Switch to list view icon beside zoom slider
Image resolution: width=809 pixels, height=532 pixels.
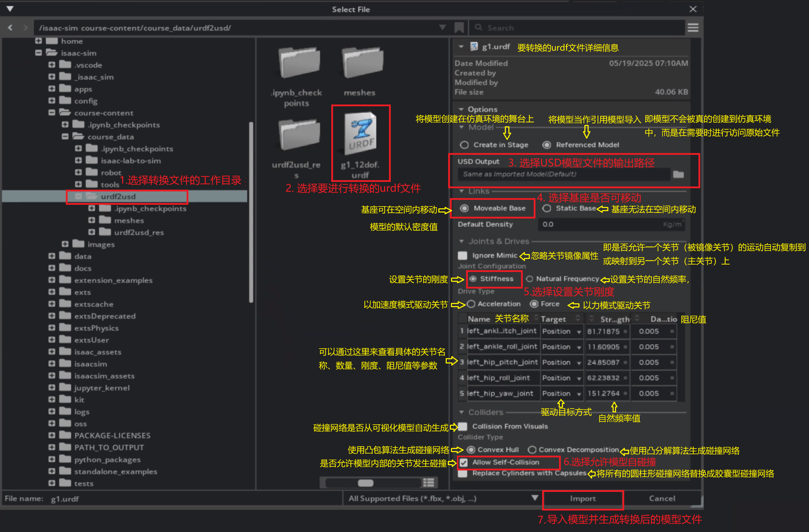pyautogui.click(x=428, y=483)
